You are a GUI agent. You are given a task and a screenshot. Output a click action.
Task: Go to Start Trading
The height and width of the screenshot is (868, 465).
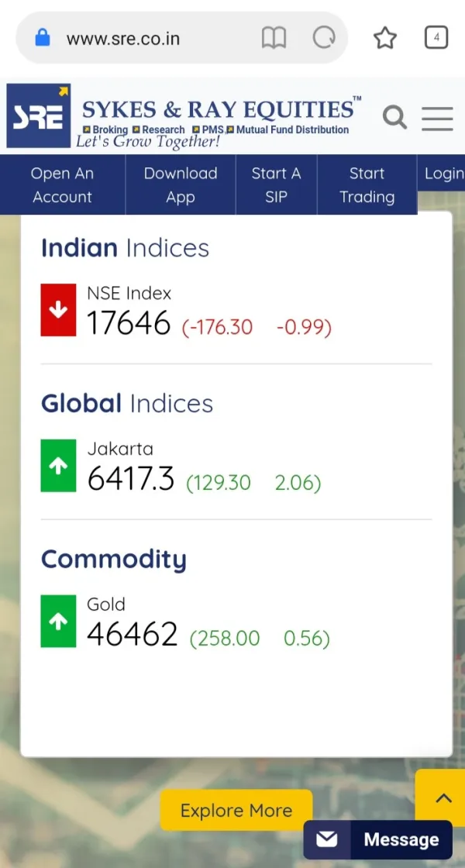click(x=367, y=184)
